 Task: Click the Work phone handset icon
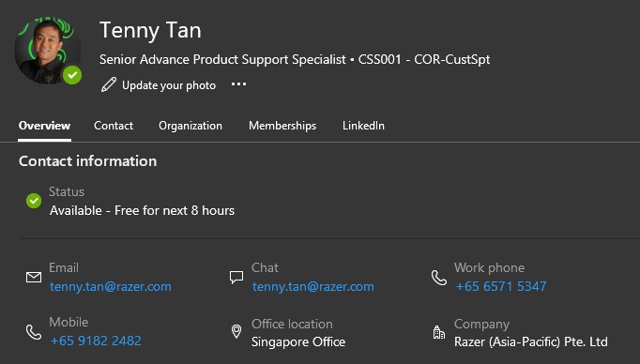click(439, 278)
